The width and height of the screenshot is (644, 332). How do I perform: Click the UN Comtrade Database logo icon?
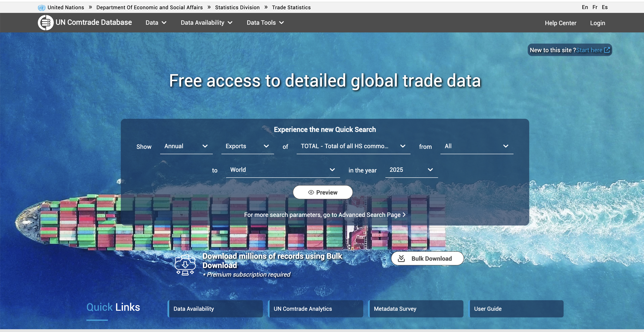[46, 23]
